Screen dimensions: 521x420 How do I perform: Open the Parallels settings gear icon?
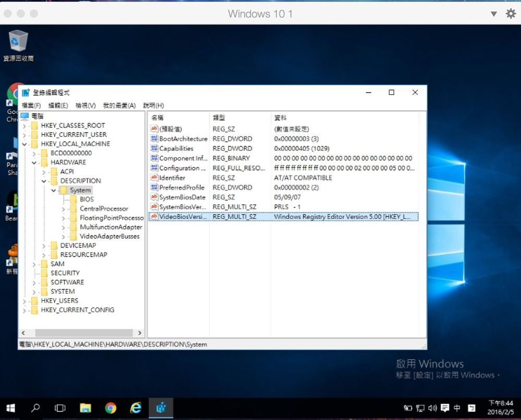tap(511, 14)
